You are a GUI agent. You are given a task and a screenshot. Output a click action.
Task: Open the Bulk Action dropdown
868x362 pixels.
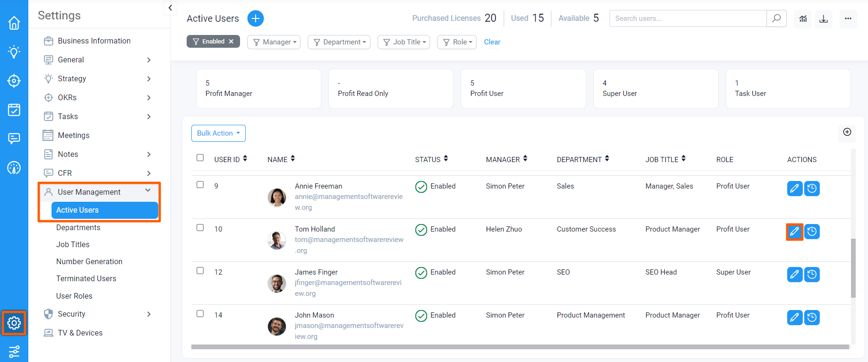[x=218, y=133]
